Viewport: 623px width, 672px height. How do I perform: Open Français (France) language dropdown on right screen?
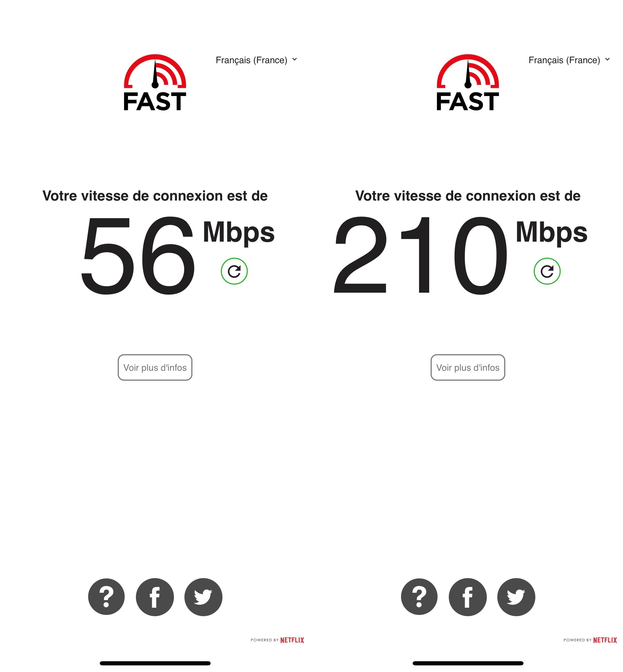click(569, 60)
